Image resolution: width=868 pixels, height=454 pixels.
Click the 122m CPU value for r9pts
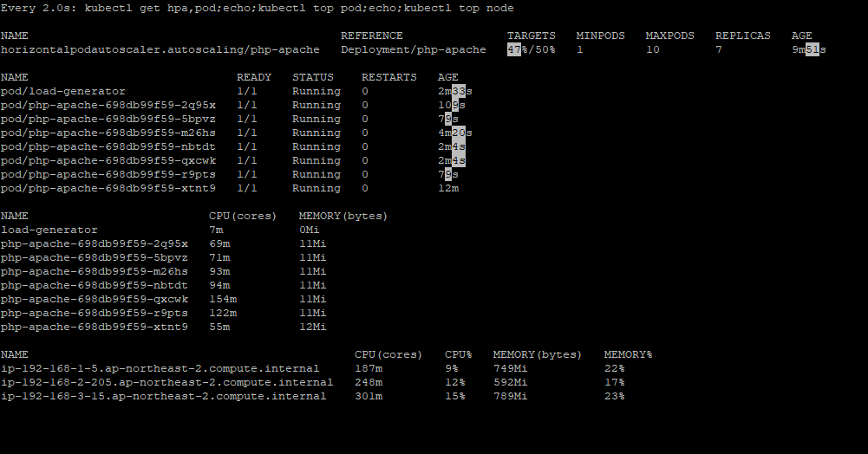[223, 313]
